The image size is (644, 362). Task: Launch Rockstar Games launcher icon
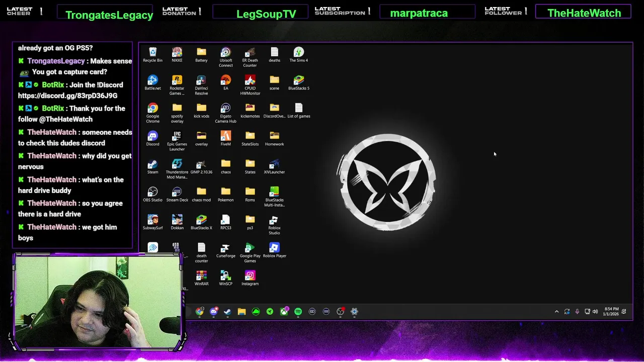177,85
